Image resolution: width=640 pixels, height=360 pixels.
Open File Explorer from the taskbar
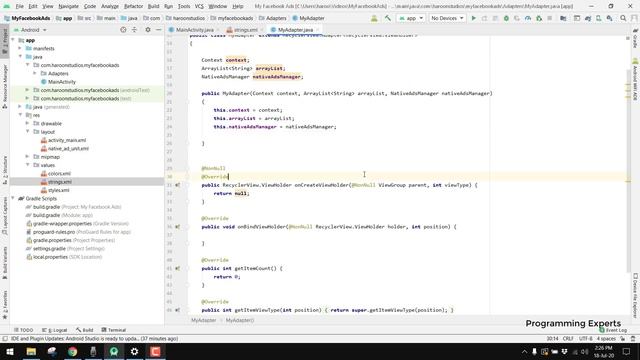tap(31, 351)
